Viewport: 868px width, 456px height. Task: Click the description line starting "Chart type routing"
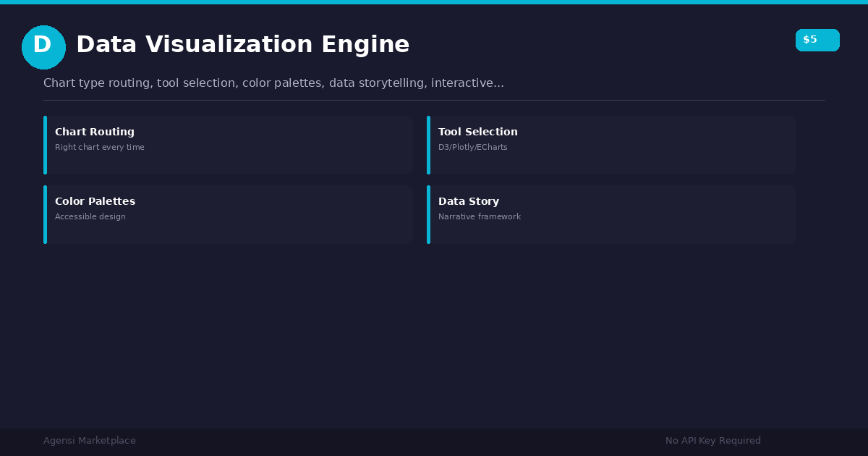(x=273, y=83)
